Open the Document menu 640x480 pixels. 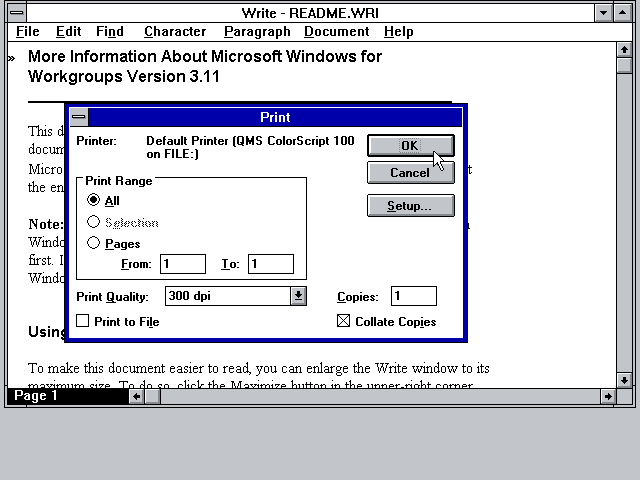coord(337,31)
